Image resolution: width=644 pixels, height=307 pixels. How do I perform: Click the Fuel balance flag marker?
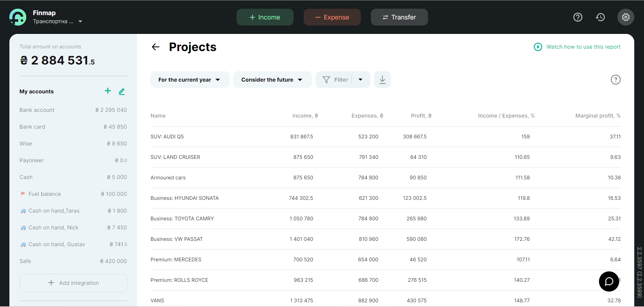coord(23,193)
